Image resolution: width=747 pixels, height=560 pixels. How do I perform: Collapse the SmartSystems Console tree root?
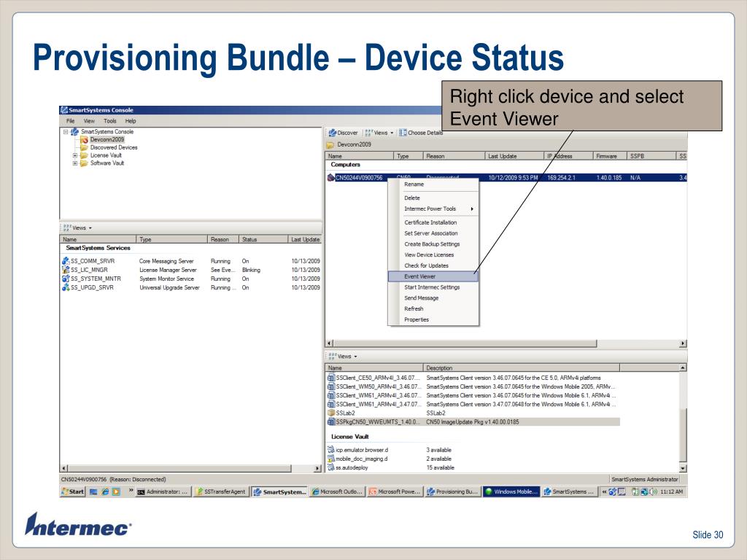tap(66, 132)
